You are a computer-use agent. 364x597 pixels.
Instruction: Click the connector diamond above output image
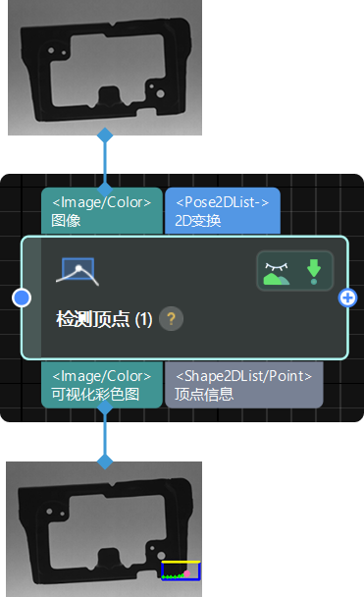[x=105, y=461]
